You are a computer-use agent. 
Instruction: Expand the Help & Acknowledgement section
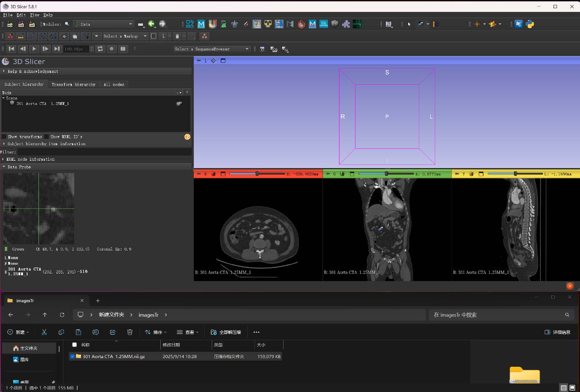coord(96,71)
